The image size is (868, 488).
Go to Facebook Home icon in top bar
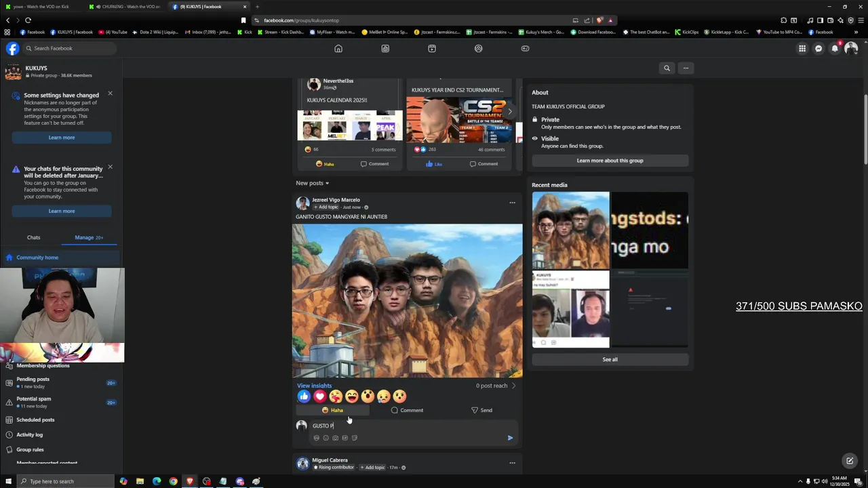tap(338, 48)
